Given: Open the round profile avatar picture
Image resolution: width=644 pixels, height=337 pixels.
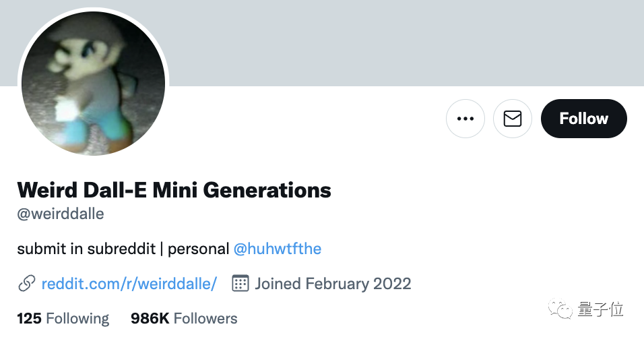Looking at the screenshot, I should pyautogui.click(x=93, y=85).
